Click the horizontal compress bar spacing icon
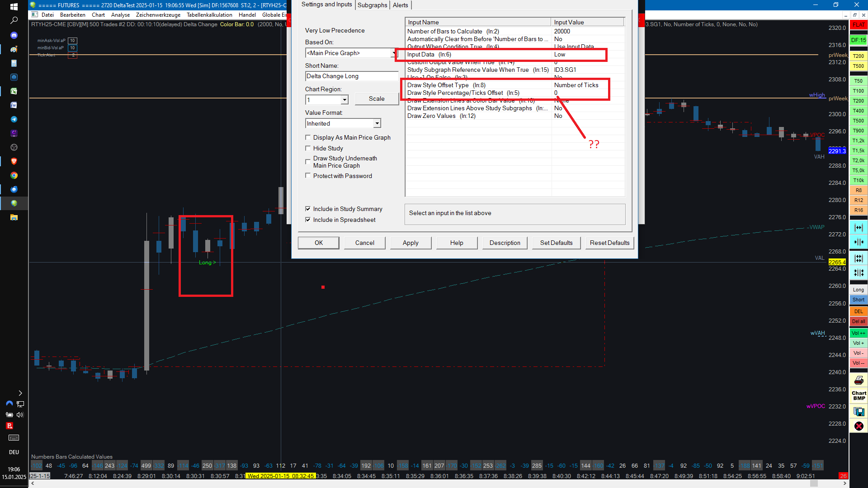Screen dimensions: 868x488 pos(859,242)
